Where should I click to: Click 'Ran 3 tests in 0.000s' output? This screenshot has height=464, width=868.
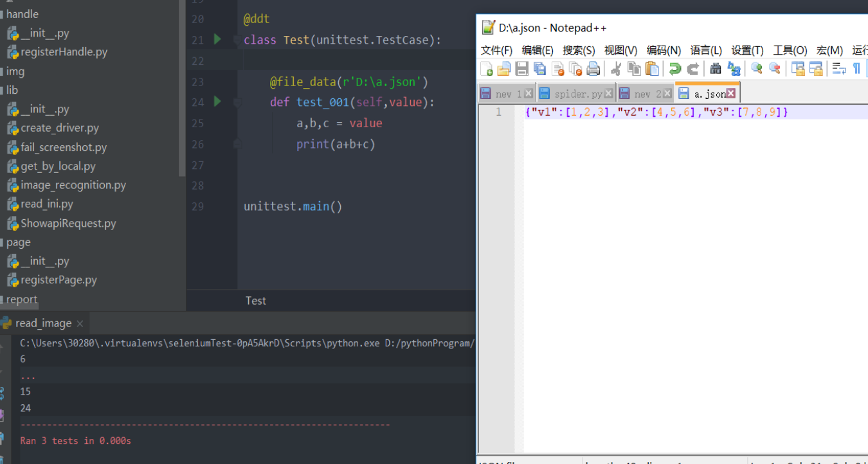76,441
